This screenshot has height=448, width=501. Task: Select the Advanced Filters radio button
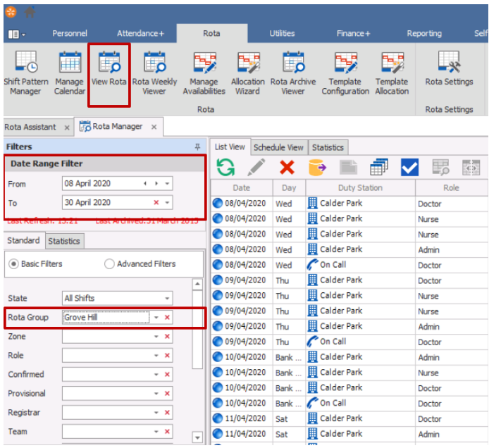(109, 264)
